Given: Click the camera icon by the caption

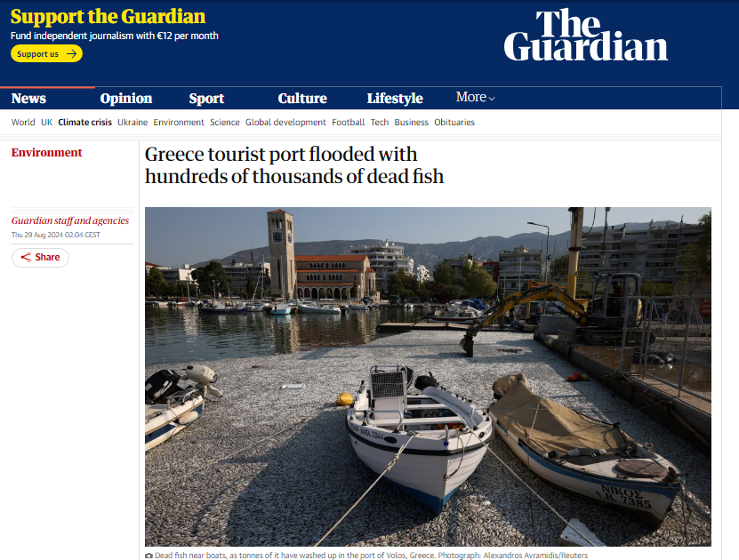Looking at the screenshot, I should pyautogui.click(x=149, y=556).
